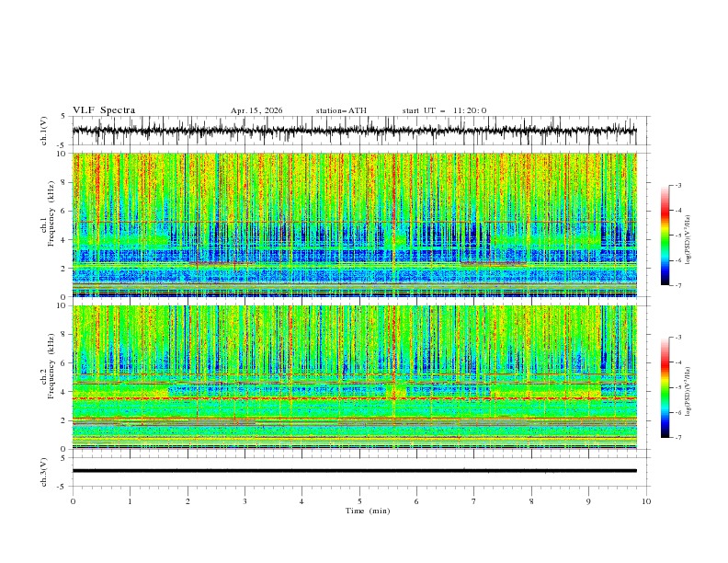Click the "station=ATH" header label
728x563 pixels.
tap(341, 110)
